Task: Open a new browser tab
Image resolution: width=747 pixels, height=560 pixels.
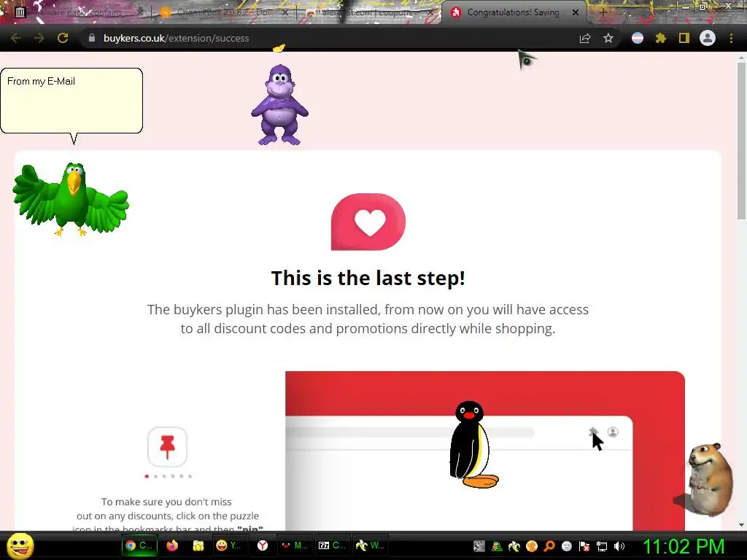Action: pos(603,13)
